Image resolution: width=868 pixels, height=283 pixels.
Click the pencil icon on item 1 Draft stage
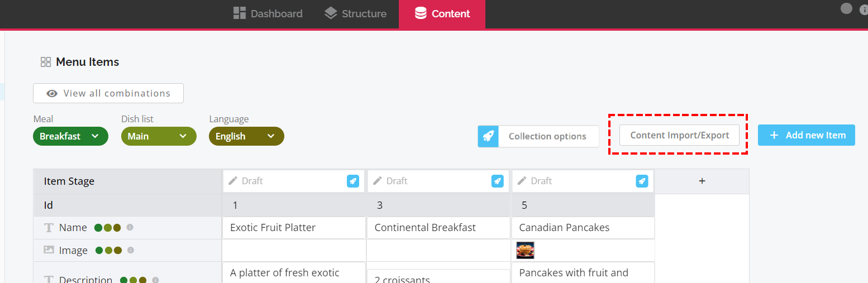pos(233,181)
